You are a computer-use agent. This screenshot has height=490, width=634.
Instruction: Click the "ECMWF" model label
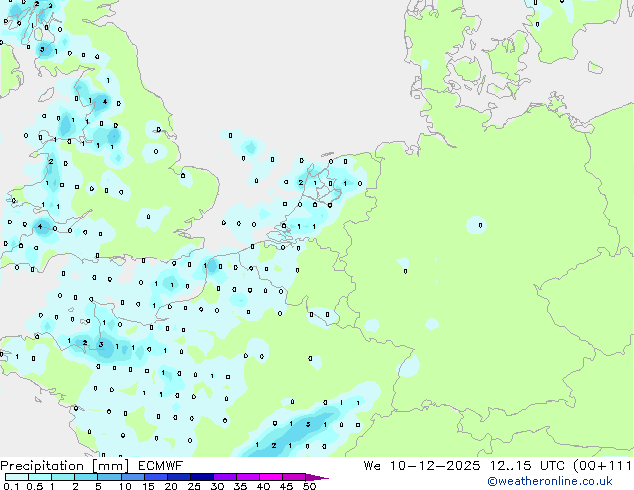click(x=161, y=466)
